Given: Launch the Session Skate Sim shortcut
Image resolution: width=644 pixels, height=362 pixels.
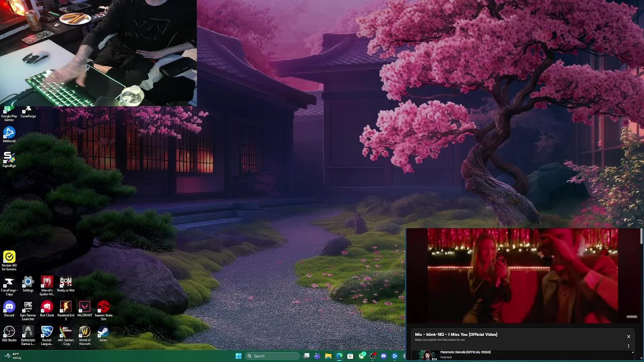Looking at the screenshot, I should coord(103,311).
